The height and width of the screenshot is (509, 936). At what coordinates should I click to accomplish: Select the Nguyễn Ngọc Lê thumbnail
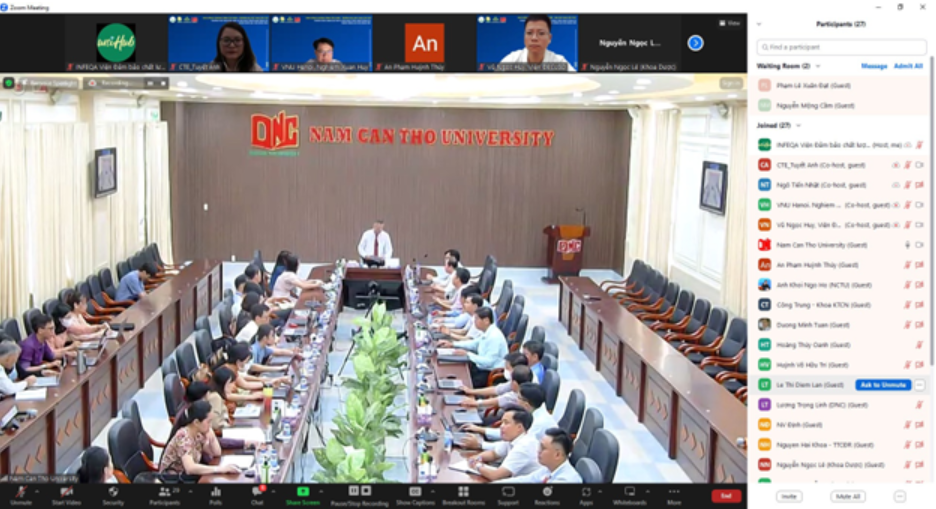[x=630, y=43]
